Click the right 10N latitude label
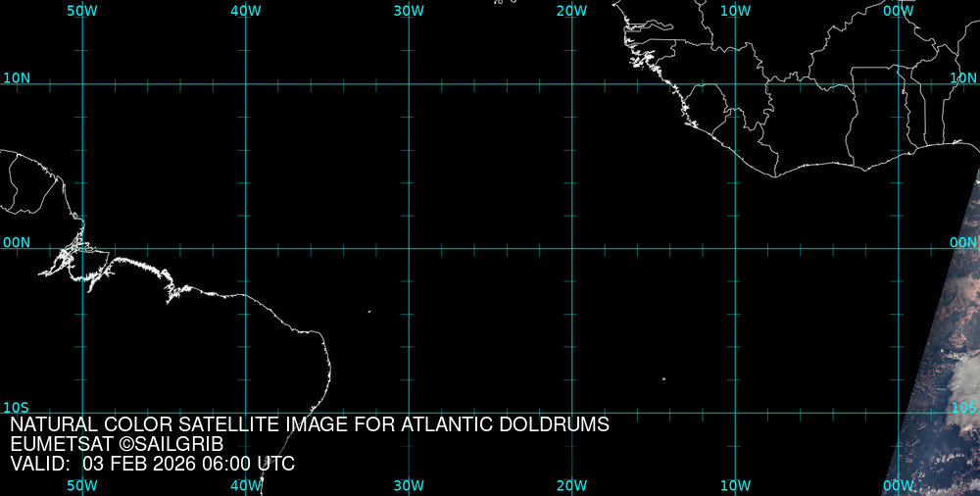This screenshot has width=980, height=496. (964, 77)
